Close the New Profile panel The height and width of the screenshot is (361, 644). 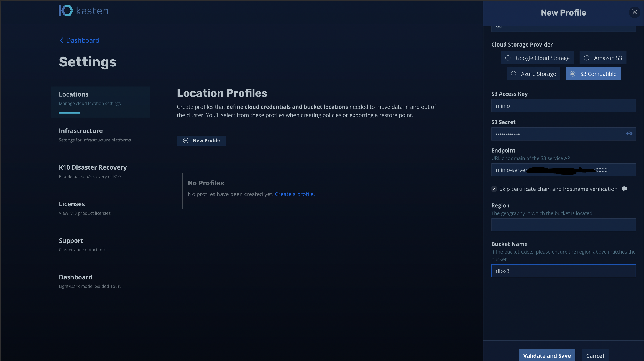634,12
